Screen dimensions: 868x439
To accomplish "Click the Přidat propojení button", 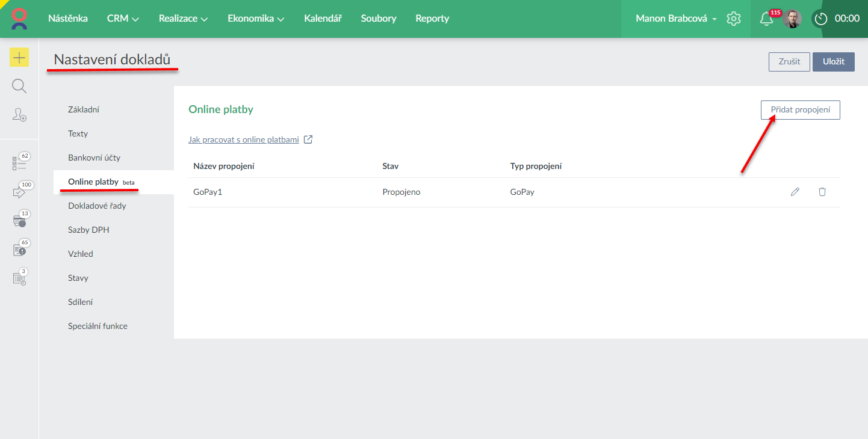I will click(x=800, y=110).
